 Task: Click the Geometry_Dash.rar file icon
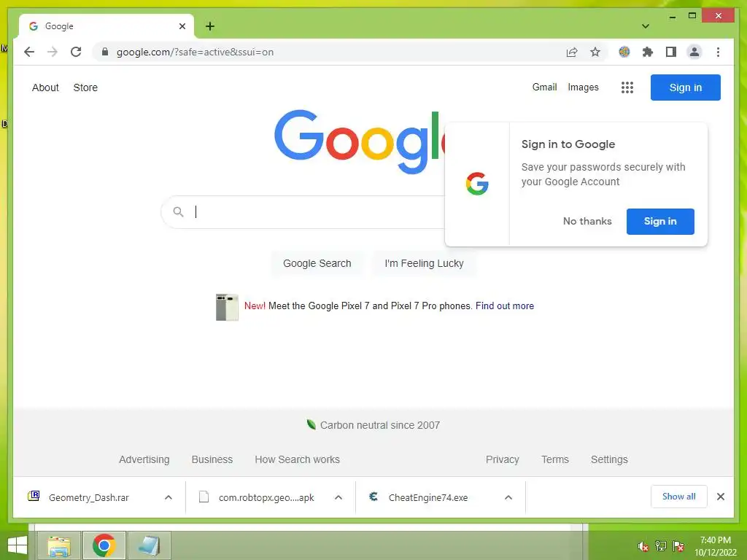[34, 497]
